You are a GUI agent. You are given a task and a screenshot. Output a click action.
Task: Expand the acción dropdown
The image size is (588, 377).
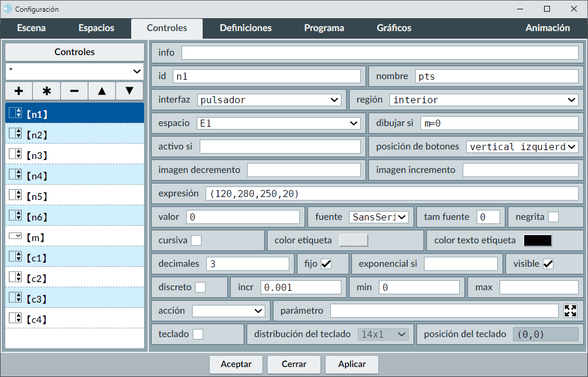click(x=228, y=311)
